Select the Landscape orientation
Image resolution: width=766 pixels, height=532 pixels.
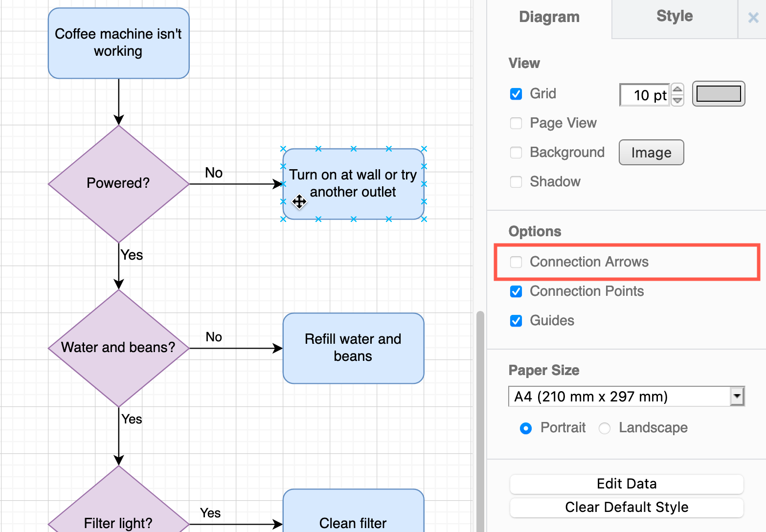click(x=605, y=428)
